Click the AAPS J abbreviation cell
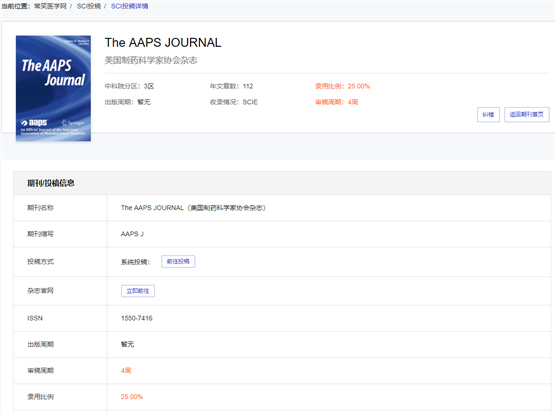 132,234
